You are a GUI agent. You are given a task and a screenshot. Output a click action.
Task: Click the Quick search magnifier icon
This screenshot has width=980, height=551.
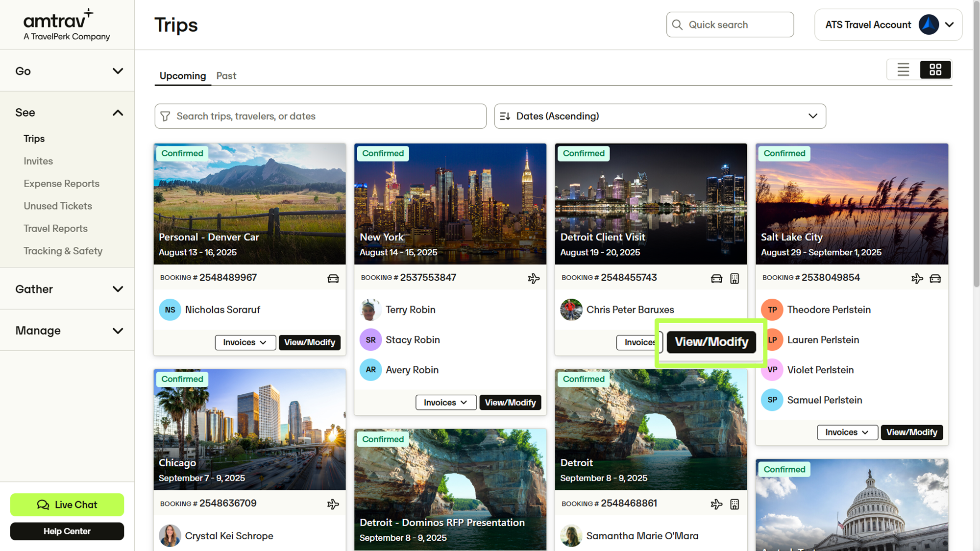point(677,24)
